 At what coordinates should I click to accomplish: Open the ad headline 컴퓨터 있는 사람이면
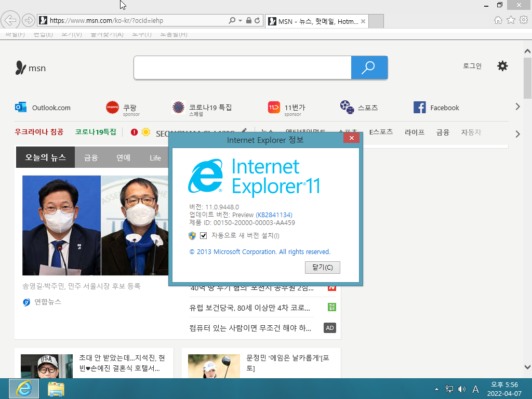tap(250, 328)
